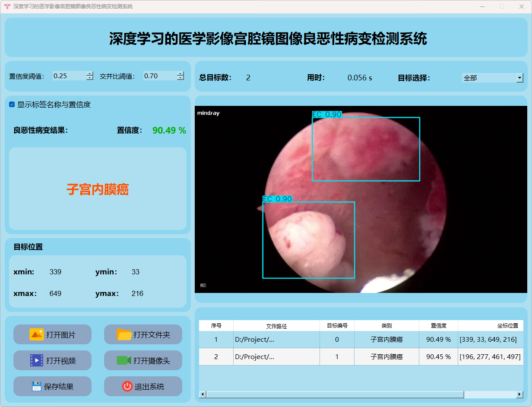This screenshot has height=407, width=532.
Task: Click the floppy disk icon for 保存结果
Action: coord(37,386)
